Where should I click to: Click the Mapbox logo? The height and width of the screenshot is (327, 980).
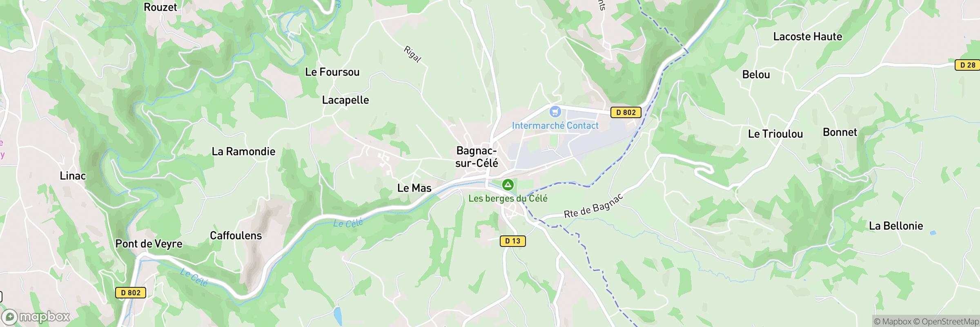(36, 317)
